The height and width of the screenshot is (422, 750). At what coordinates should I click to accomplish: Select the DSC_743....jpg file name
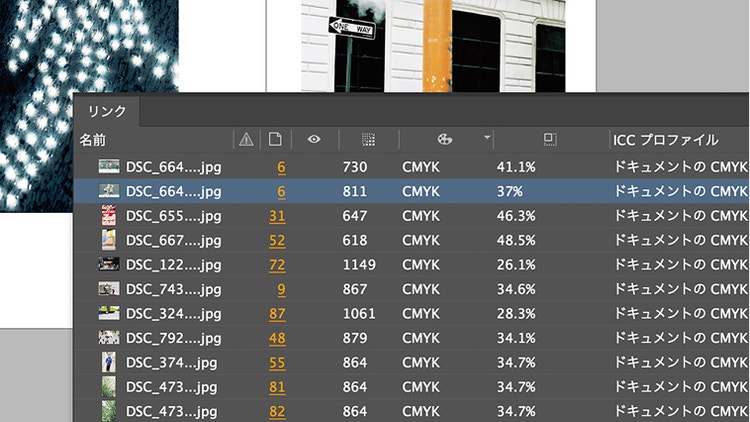point(174,289)
